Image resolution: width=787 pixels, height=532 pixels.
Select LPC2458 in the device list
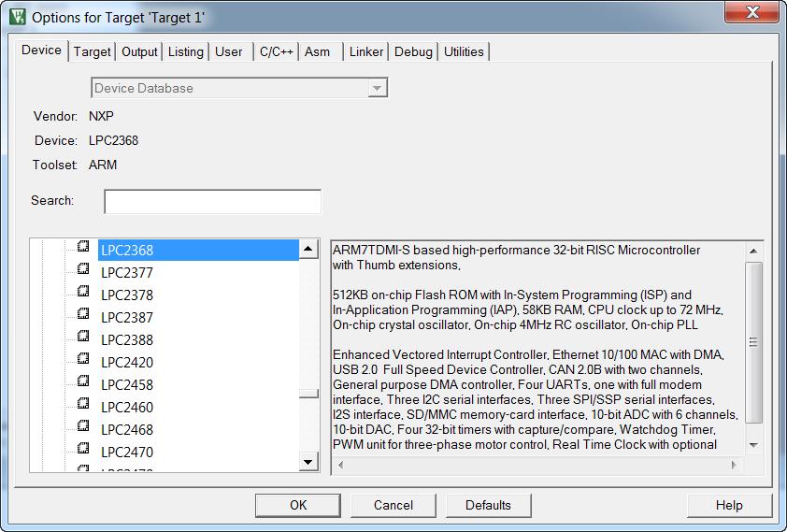pyautogui.click(x=127, y=385)
